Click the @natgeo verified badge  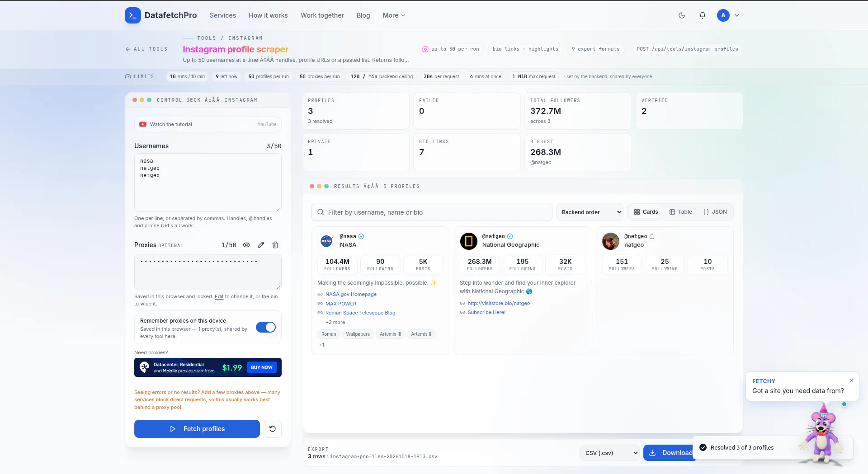click(x=510, y=236)
